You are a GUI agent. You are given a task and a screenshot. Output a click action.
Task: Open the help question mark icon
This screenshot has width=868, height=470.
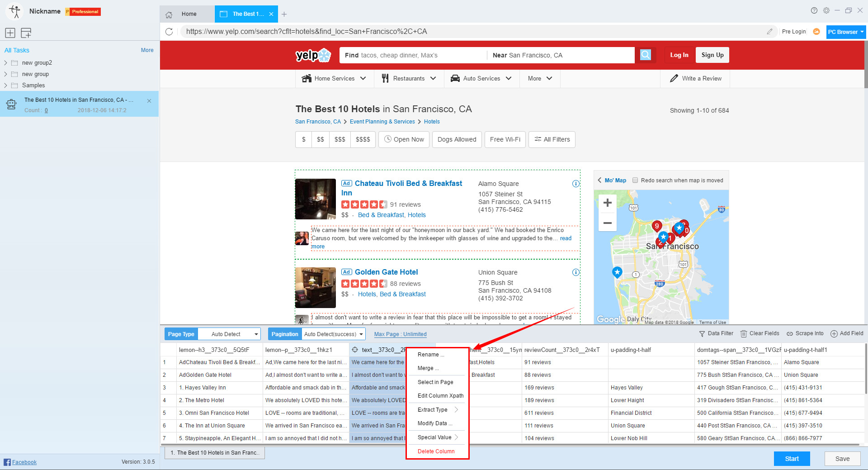click(x=814, y=10)
